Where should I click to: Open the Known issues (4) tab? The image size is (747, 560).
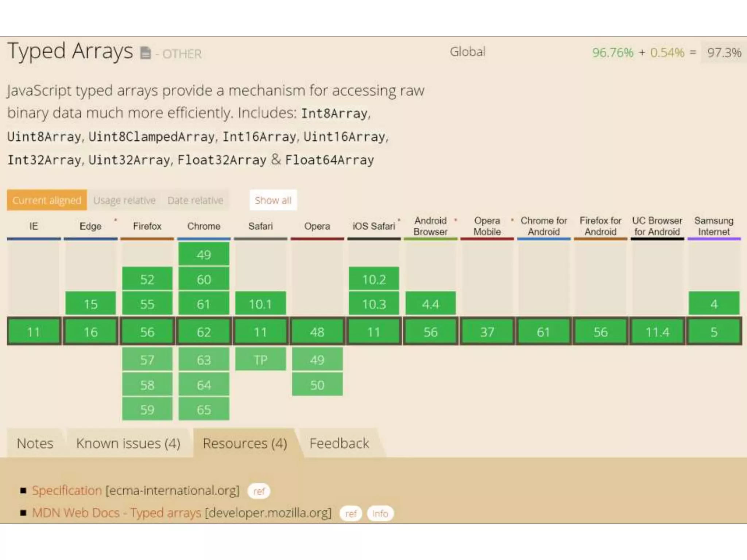[128, 443]
